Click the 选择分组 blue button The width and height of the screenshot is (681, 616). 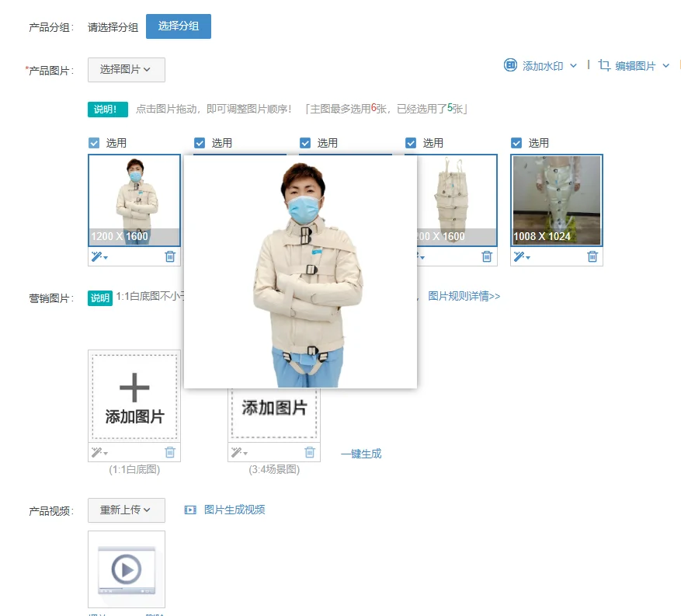pyautogui.click(x=178, y=26)
